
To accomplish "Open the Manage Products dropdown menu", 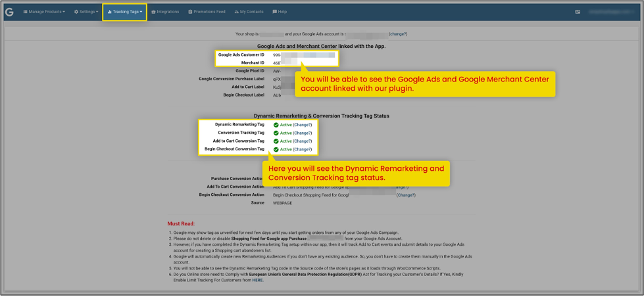I will pos(44,12).
